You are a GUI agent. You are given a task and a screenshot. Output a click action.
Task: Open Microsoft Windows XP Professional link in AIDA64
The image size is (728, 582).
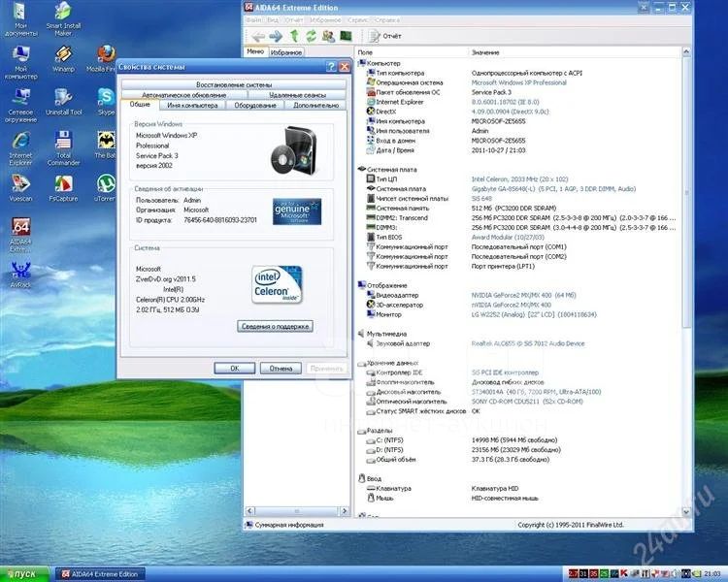point(518,82)
